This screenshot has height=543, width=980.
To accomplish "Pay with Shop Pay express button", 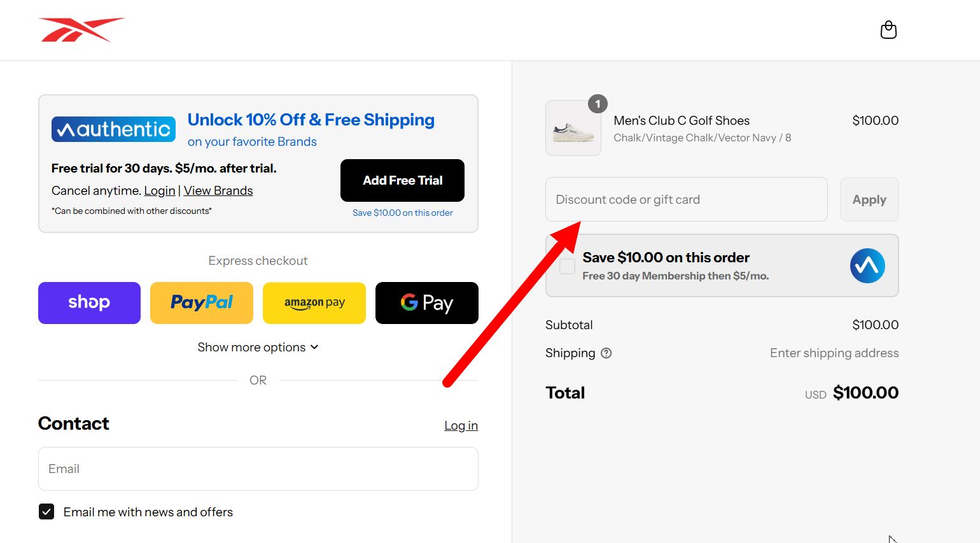I will (x=89, y=303).
